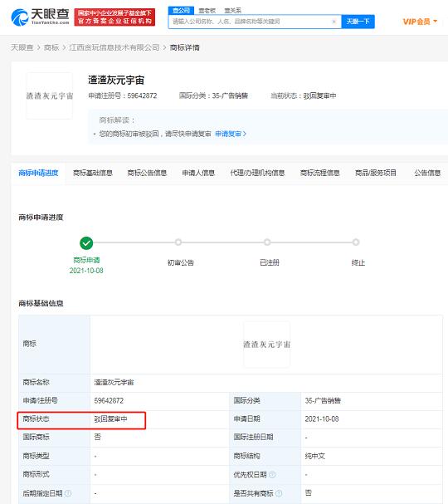The width and height of the screenshot is (448, 504).
Task: Click the 已注册 progress circle
Action: click(267, 242)
